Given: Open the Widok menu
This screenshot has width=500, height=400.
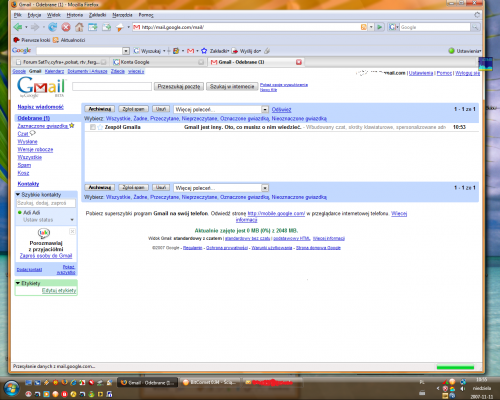Looking at the screenshot, I should point(54,15).
